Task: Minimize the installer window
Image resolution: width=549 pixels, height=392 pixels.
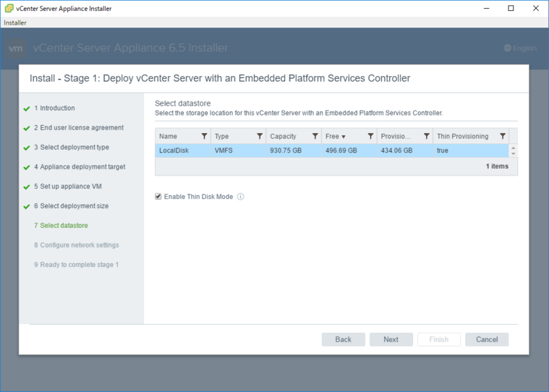Action: (487, 8)
